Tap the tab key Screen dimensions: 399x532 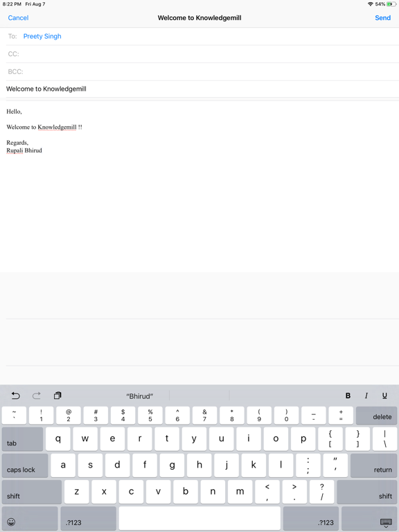click(x=22, y=438)
